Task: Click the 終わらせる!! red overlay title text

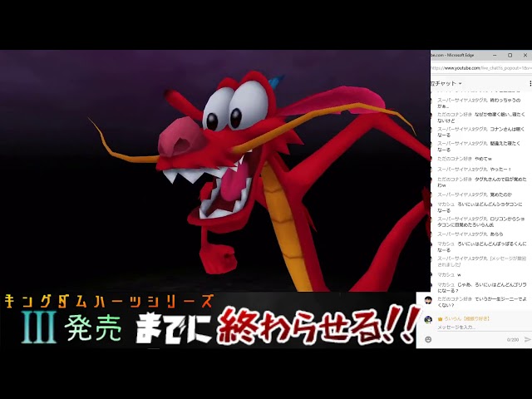Action: click(318, 325)
